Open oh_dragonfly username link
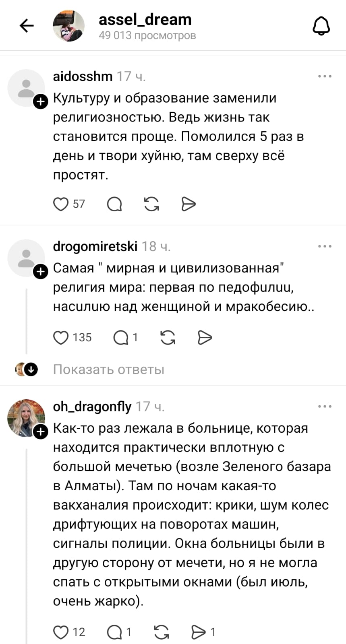 pos(92,407)
